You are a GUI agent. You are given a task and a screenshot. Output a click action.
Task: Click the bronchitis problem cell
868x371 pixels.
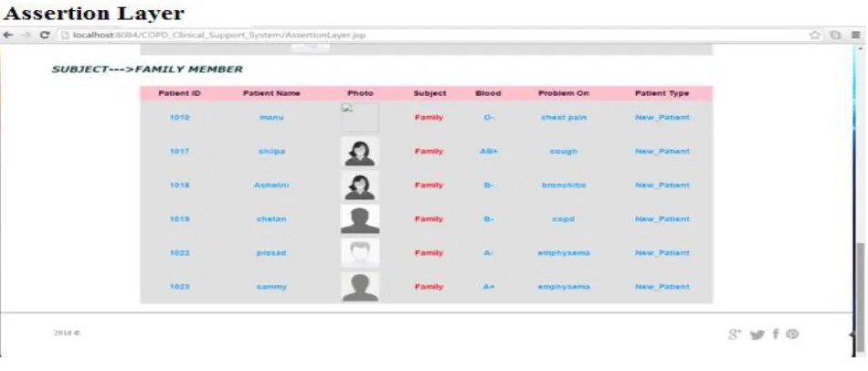564,185
